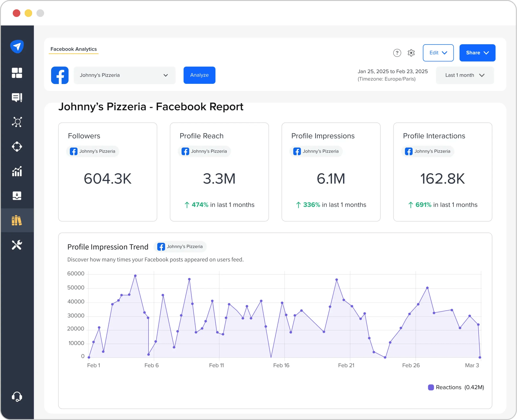This screenshot has width=517, height=420.
Task: Click the active Library books icon in sidebar
Action: [17, 220]
